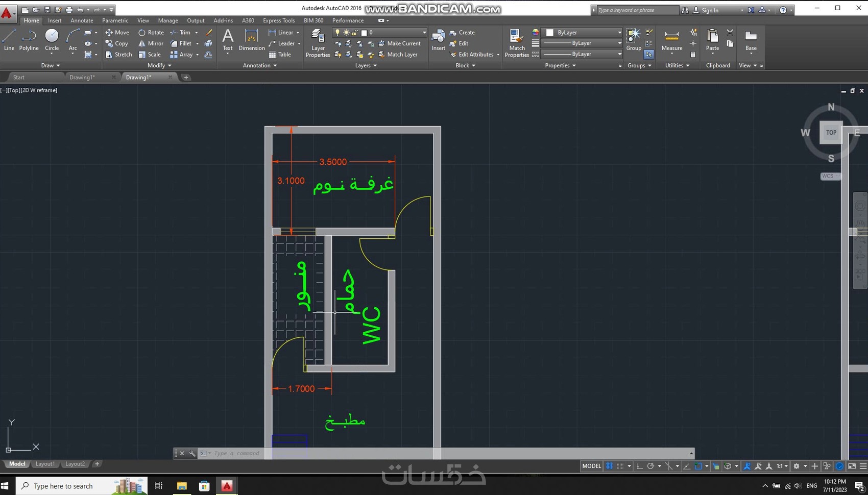Choose the Match Properties tool

click(516, 43)
